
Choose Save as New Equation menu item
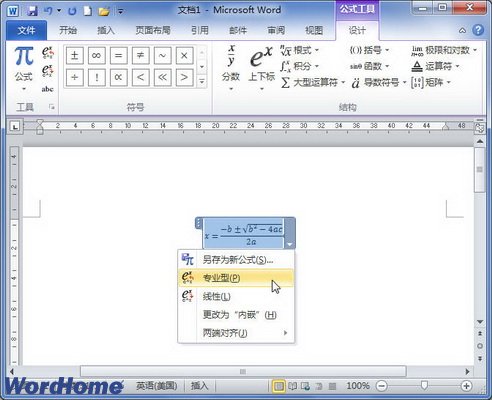(236, 259)
